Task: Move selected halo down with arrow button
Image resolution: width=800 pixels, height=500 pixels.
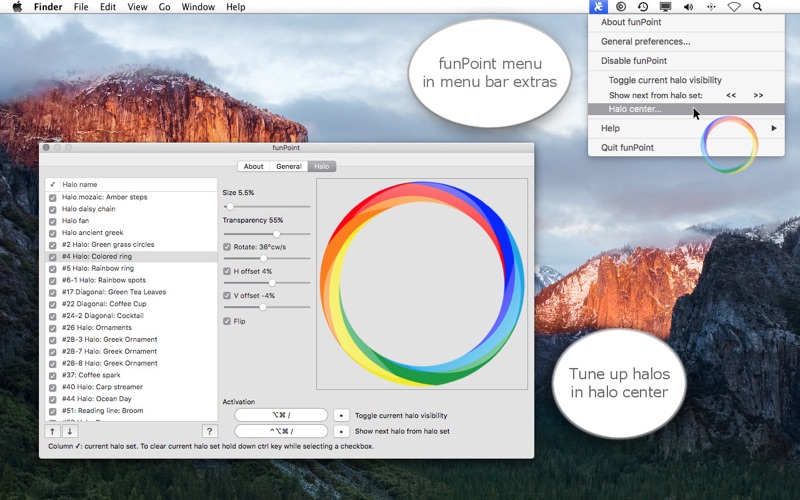Action: [x=70, y=431]
